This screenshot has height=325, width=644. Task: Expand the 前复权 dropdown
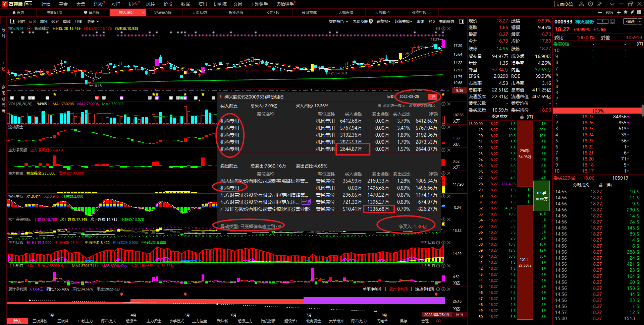click(383, 21)
